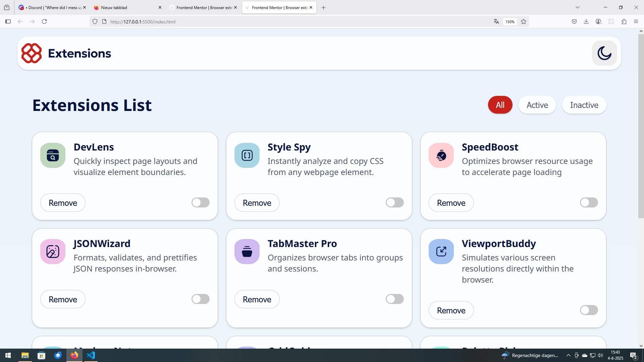The image size is (644, 362).
Task: Toggle TabMaster Pro extension on
Action: (x=394, y=299)
